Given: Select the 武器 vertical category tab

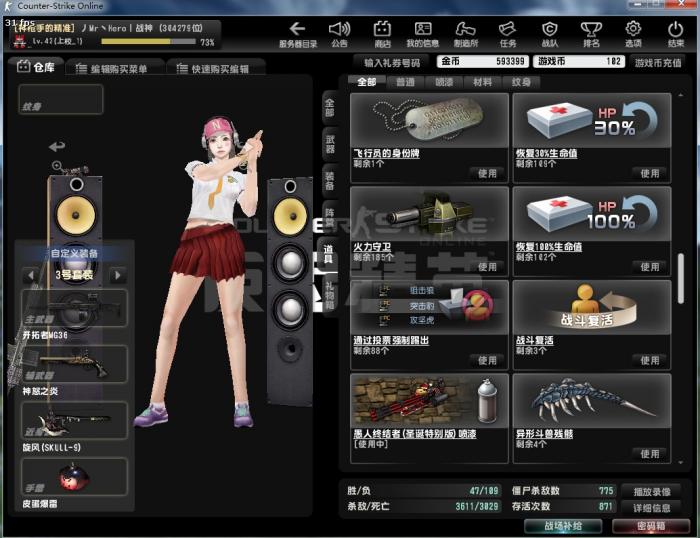Looking at the screenshot, I should [329, 144].
